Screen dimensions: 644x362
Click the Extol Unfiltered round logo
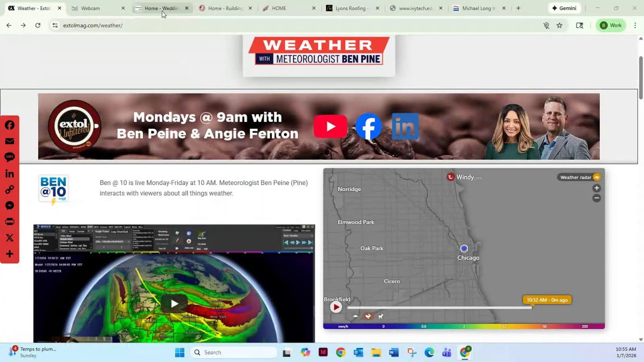[74, 126]
